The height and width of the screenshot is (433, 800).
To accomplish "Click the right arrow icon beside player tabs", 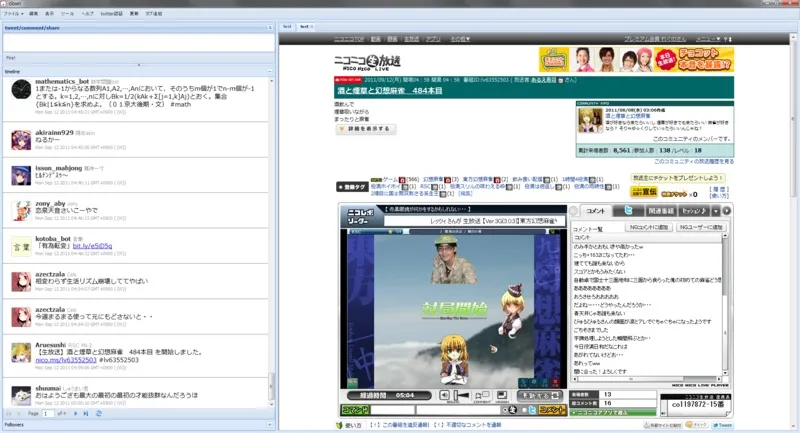I will tap(724, 211).
